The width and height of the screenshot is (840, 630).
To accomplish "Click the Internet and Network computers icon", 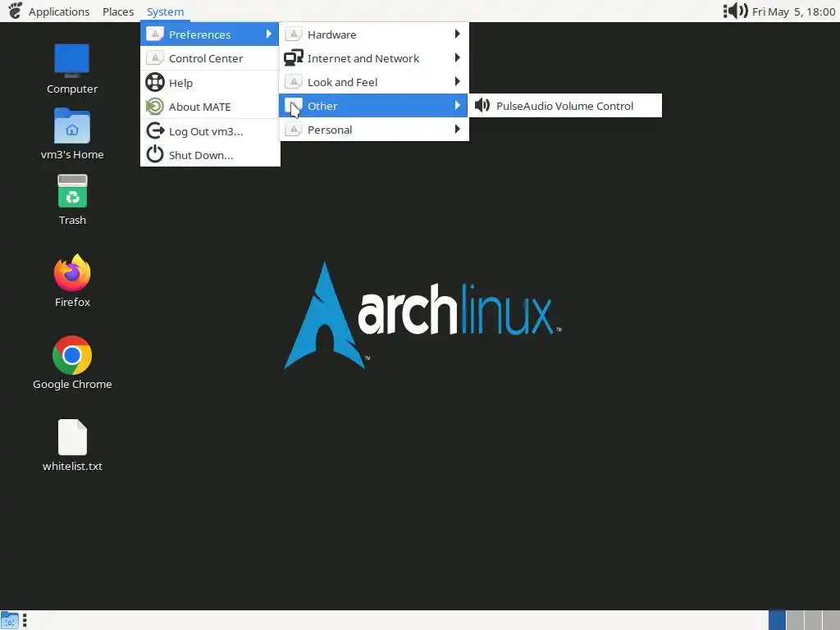I will (x=294, y=57).
